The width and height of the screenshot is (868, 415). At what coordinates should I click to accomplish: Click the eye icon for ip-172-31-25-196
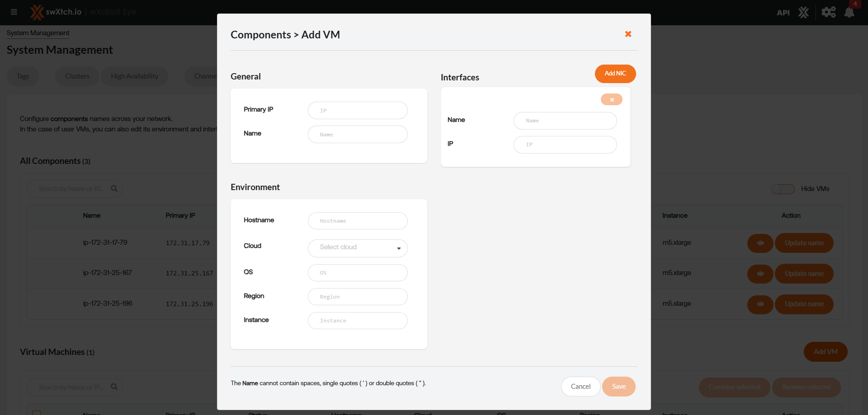[x=760, y=304]
